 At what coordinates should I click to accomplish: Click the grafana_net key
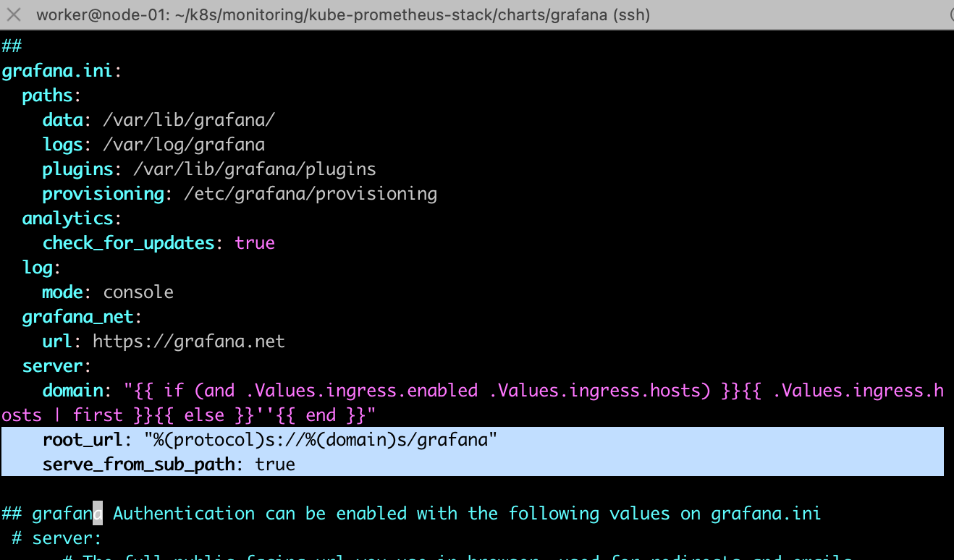click(x=77, y=317)
